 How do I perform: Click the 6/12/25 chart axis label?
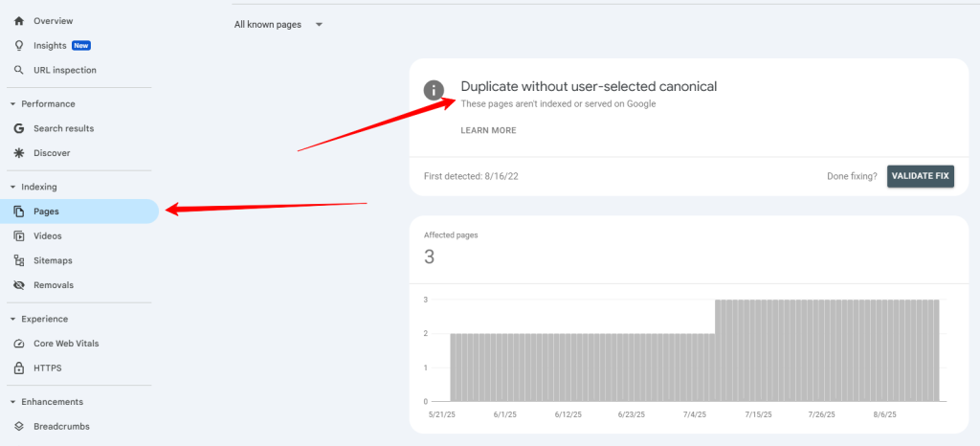568,414
